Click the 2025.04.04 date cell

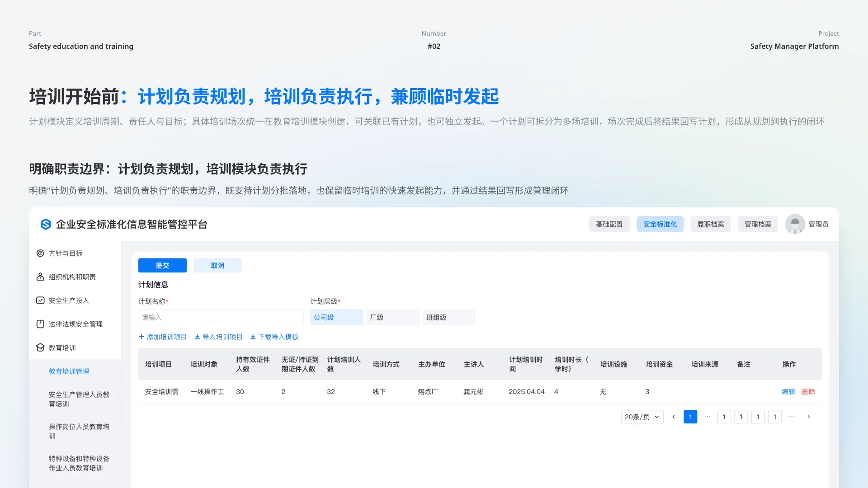pos(527,391)
